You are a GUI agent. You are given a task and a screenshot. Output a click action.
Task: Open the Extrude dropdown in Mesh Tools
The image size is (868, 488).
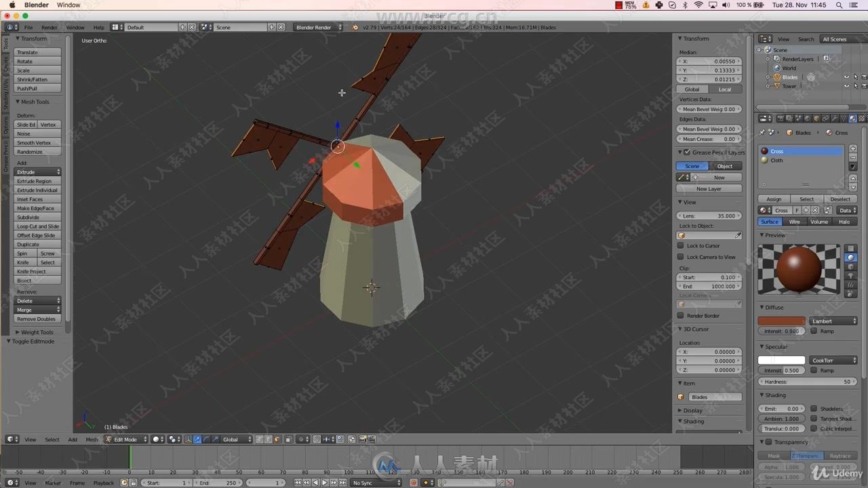[38, 172]
